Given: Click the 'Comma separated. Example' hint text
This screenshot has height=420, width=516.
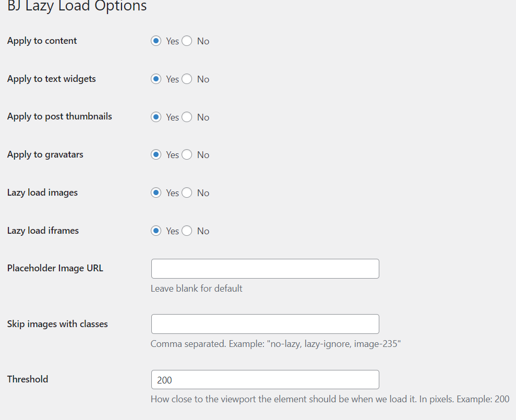Looking at the screenshot, I should click(x=276, y=344).
